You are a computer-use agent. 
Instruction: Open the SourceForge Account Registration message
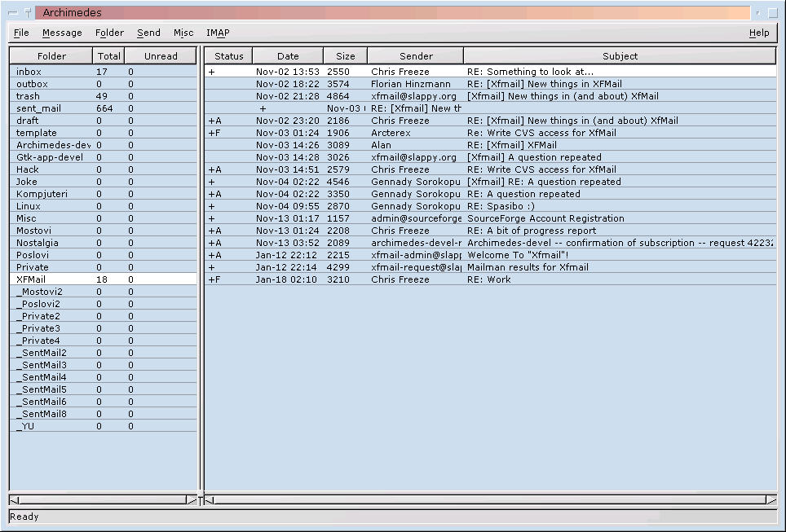tap(545, 218)
